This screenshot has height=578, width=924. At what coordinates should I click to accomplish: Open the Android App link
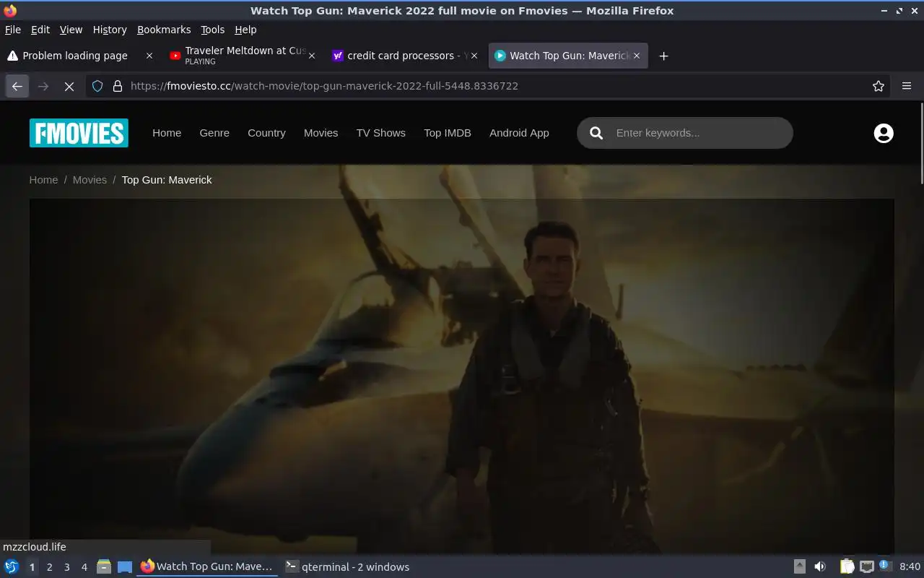point(519,133)
